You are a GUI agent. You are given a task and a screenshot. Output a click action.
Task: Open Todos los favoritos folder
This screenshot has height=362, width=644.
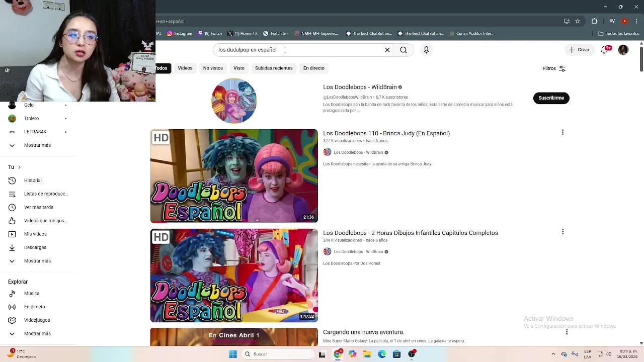619,34
